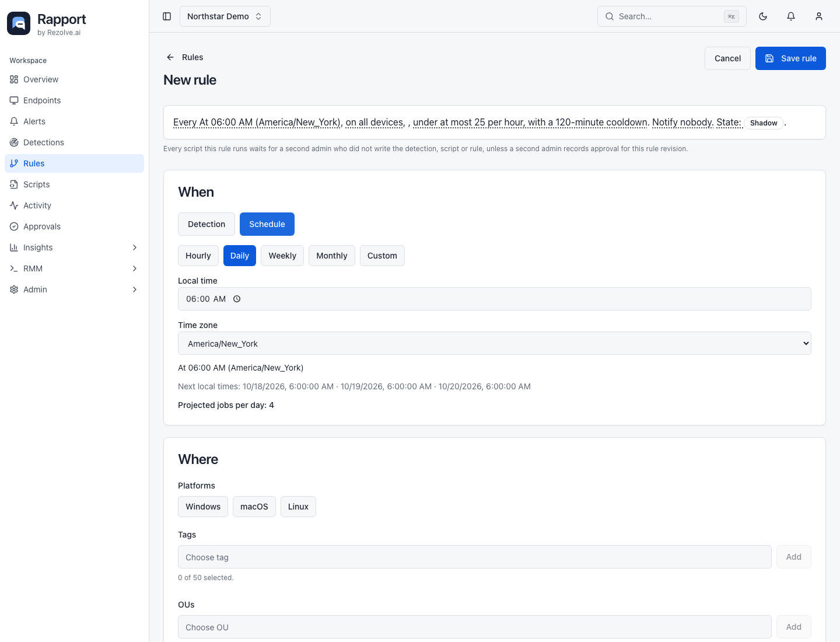Open the Time zone dropdown

(x=495, y=343)
